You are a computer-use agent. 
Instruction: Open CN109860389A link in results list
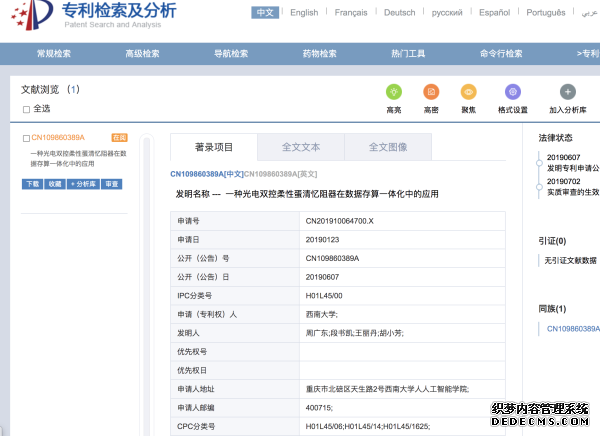[x=58, y=137]
